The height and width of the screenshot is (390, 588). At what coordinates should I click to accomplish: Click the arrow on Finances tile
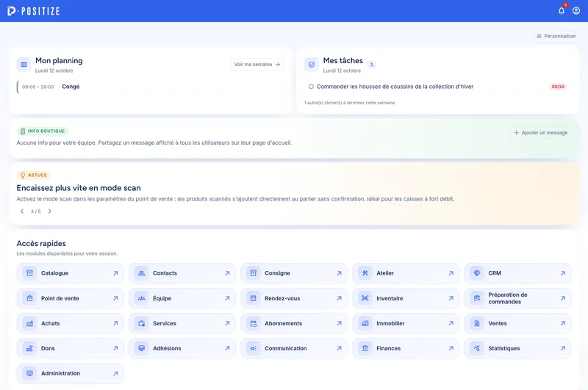[x=451, y=348]
